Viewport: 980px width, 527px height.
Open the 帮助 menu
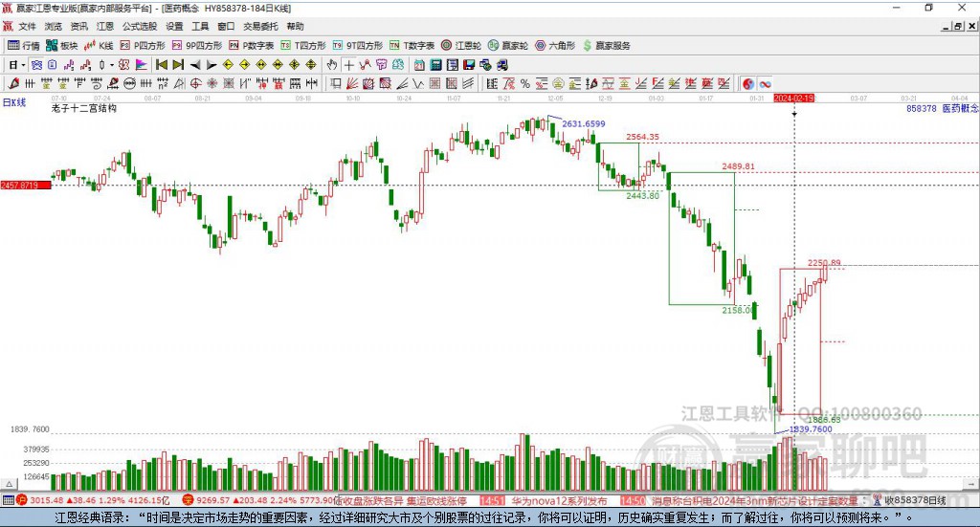click(295, 26)
